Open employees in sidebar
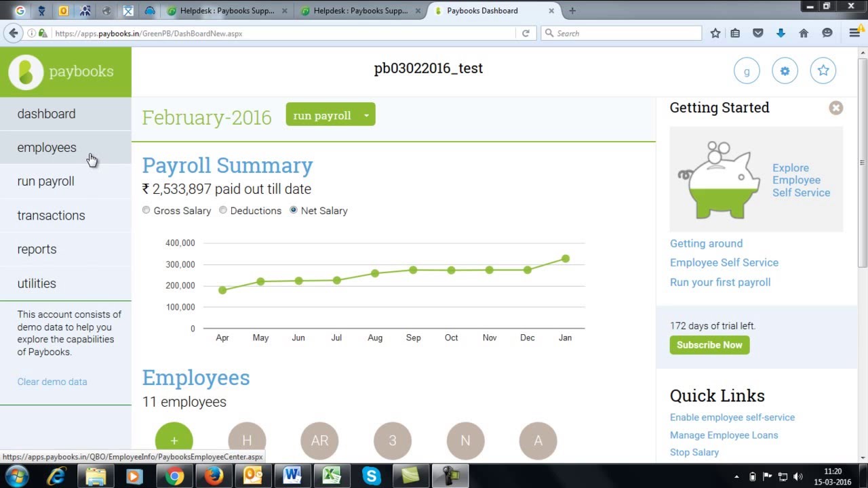868x488 pixels. [x=66, y=148]
